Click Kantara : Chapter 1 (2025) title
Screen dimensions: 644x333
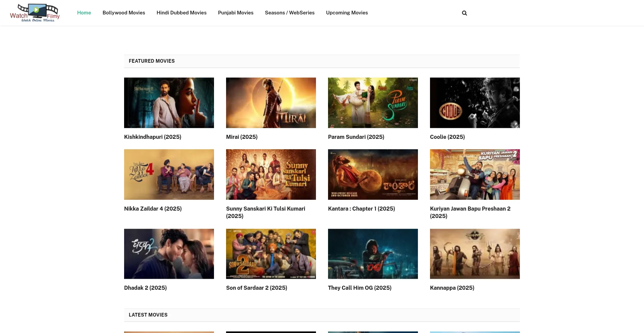tap(361, 209)
